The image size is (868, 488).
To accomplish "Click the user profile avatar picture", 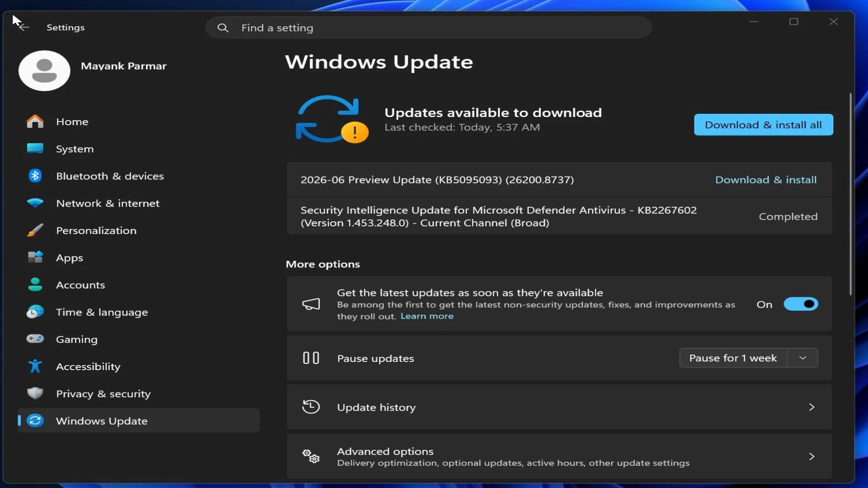I will tap(44, 70).
